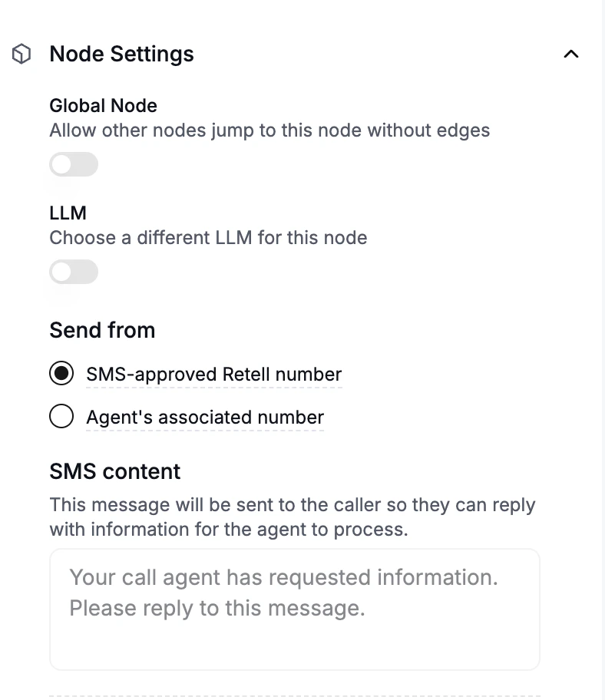Click the LLM section label
The image size is (605, 700).
point(68,213)
